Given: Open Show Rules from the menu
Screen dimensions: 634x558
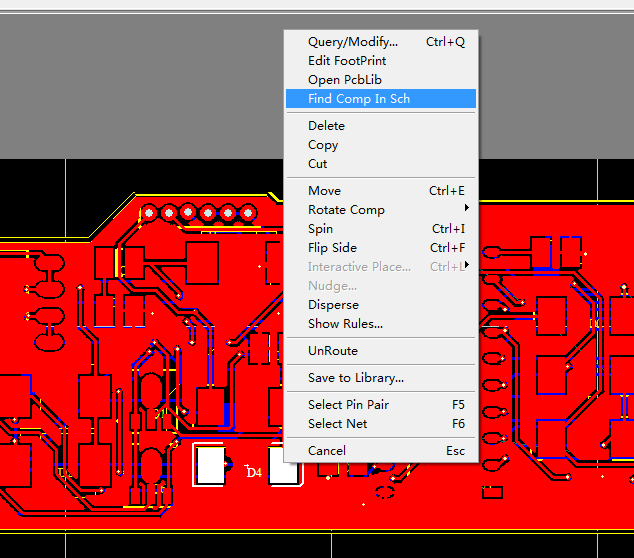Looking at the screenshot, I should pos(345,324).
